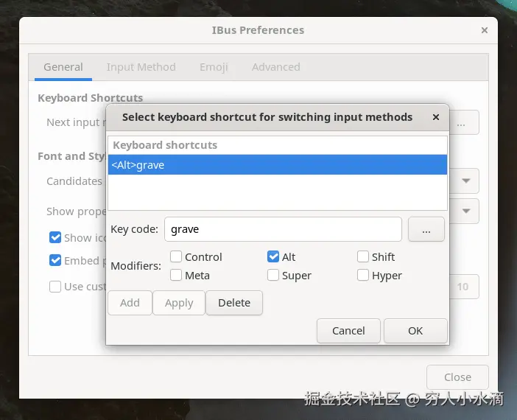This screenshot has width=517, height=420.
Task: Switch to the General tab
Action: click(63, 67)
